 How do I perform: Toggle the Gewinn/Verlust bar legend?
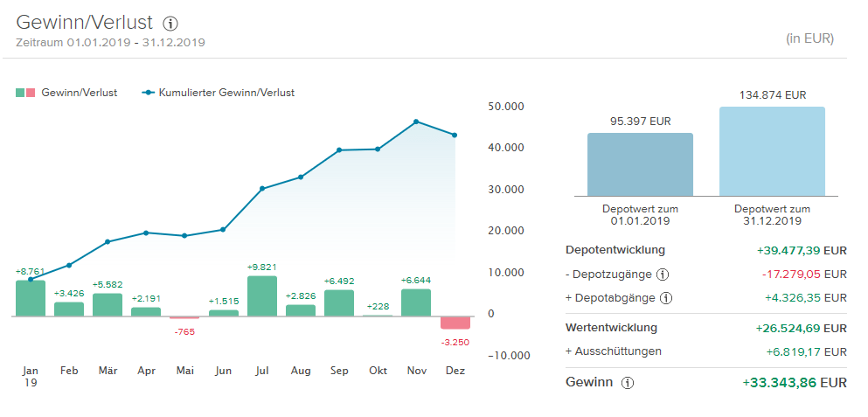point(79,93)
